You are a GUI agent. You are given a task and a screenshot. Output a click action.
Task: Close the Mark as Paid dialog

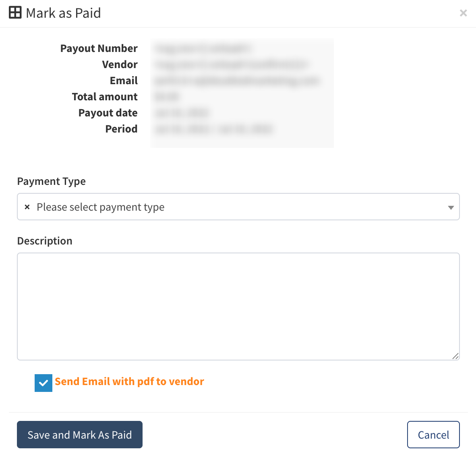pyautogui.click(x=463, y=13)
